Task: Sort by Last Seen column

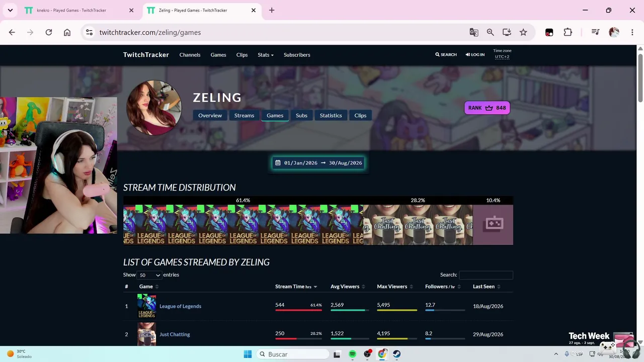Action: pyautogui.click(x=487, y=287)
